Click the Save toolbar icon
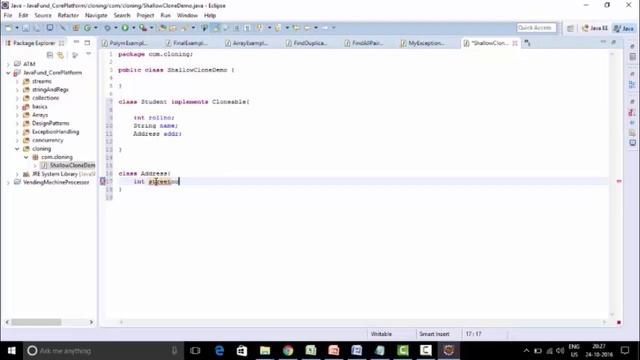The width and height of the screenshot is (640, 360). tap(26, 28)
